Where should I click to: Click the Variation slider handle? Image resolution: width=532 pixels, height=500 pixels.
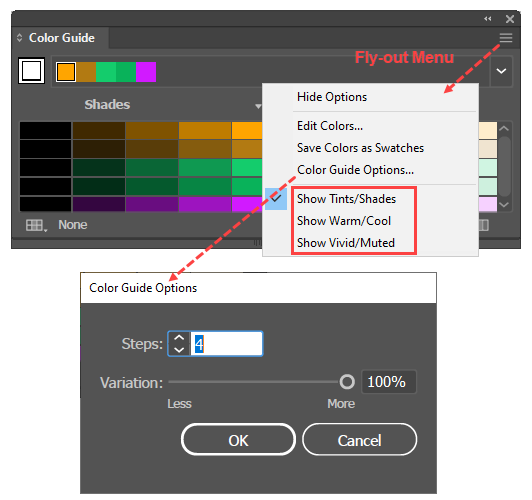click(x=347, y=382)
